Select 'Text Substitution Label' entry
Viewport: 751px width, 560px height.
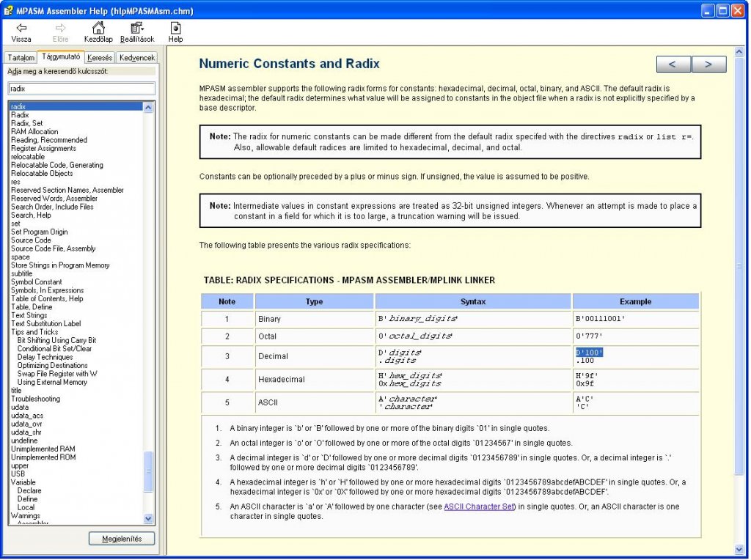pyautogui.click(x=46, y=324)
